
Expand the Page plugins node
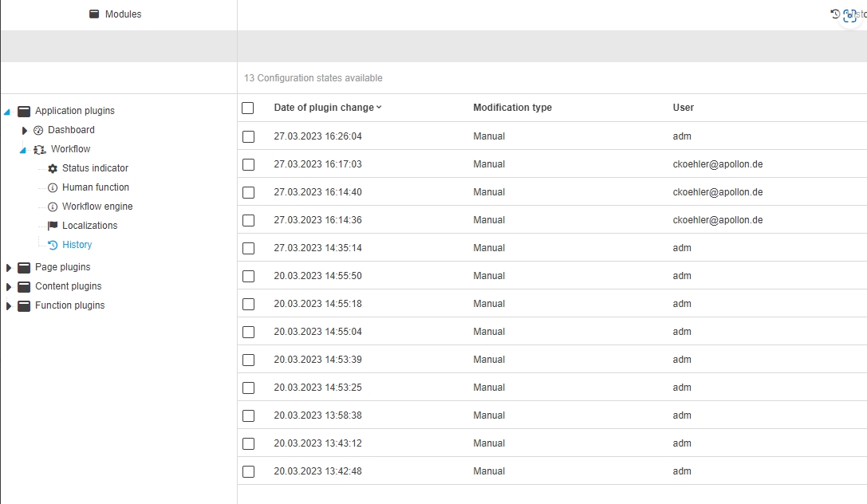9,267
